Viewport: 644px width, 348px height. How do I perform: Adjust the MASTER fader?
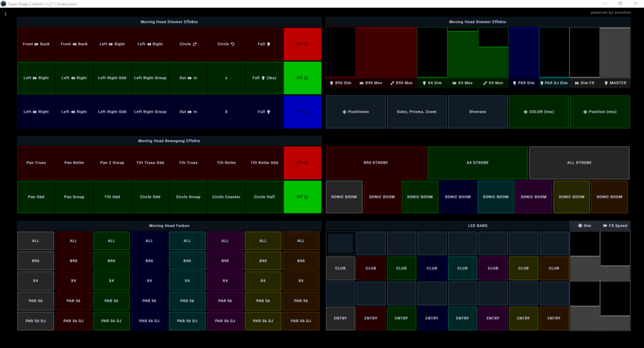click(615, 53)
